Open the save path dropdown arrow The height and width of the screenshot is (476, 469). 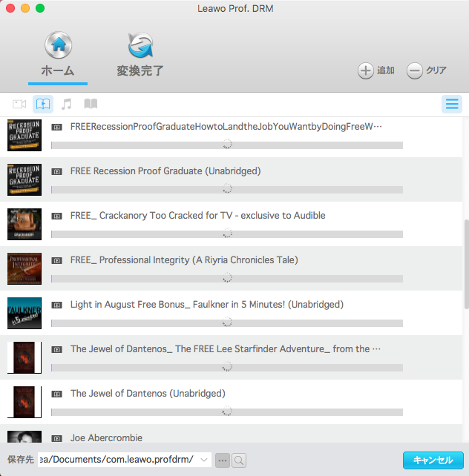[x=204, y=460]
